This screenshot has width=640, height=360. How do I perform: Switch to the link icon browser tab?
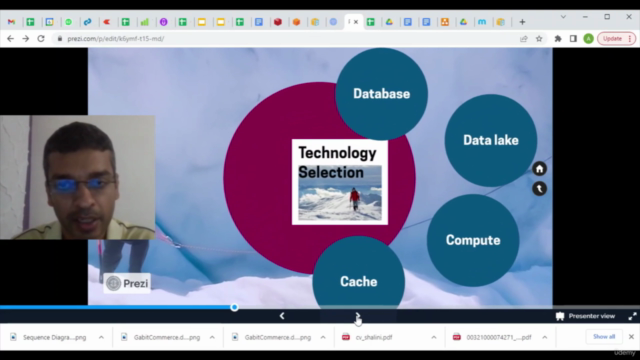coord(88,22)
